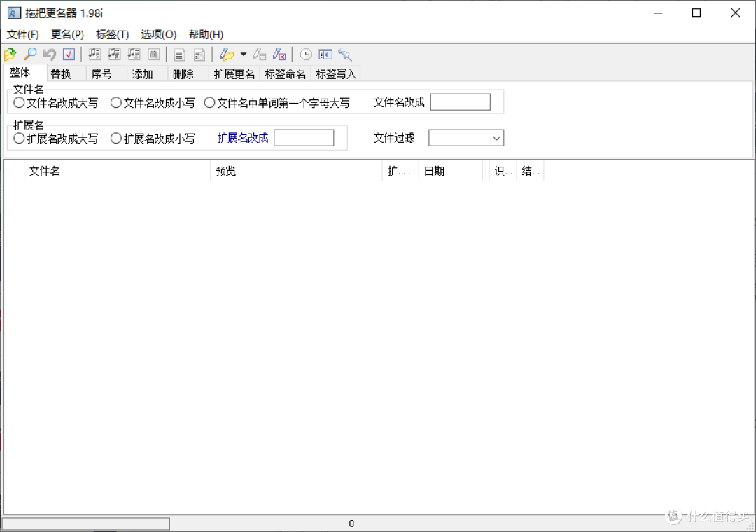Click the 扩展名 group label
Viewport: 756px width, 532px height.
(x=29, y=125)
